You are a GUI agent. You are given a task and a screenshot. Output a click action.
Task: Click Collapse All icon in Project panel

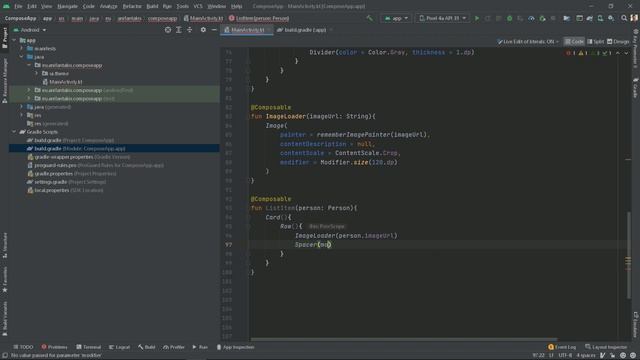pos(189,30)
